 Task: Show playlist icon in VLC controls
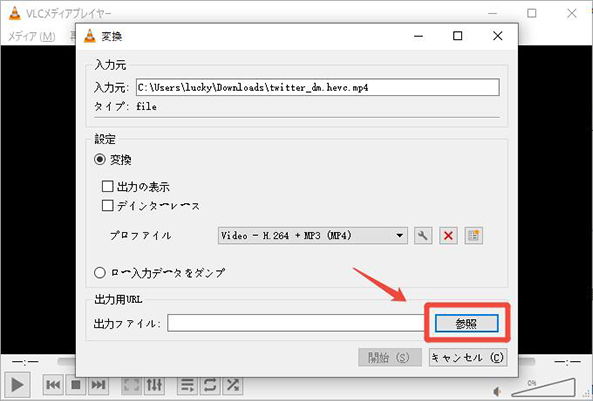[x=187, y=385]
